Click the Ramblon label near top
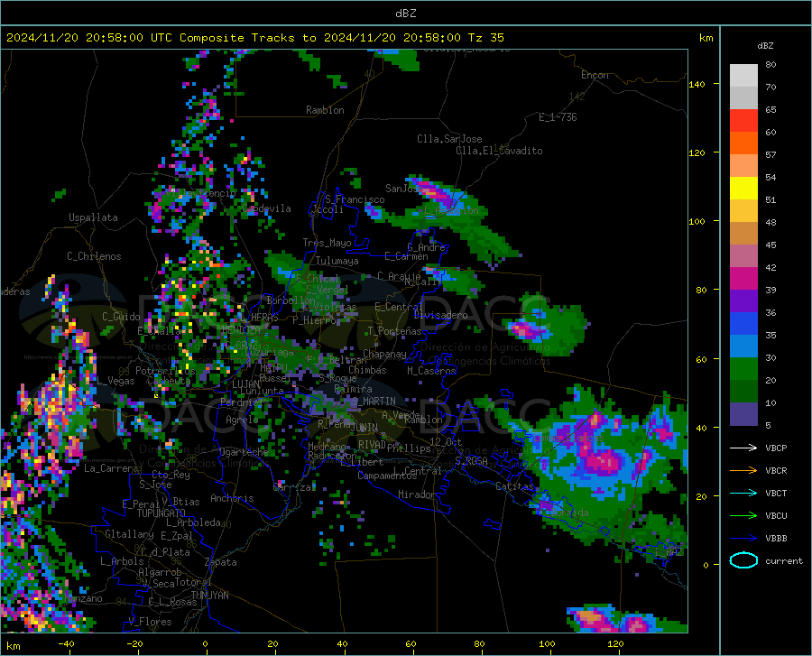 coord(325,110)
